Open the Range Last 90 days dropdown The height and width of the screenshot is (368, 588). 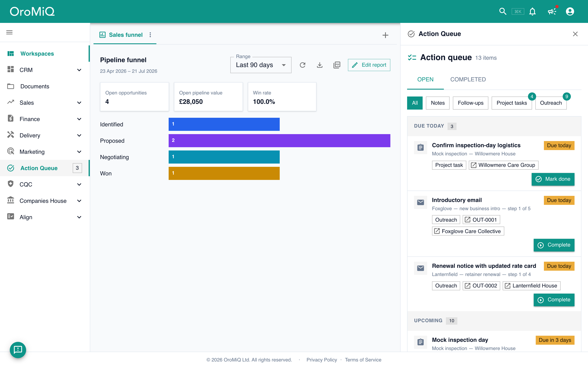click(261, 65)
